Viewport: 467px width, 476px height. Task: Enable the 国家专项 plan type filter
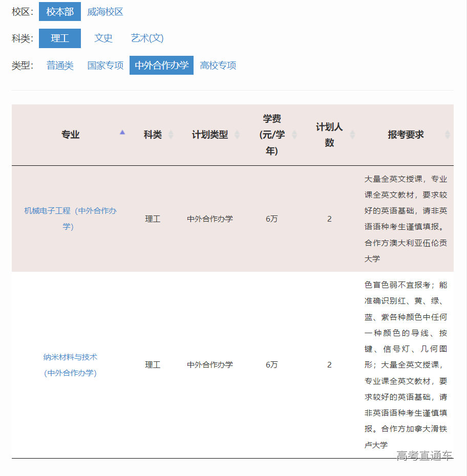(105, 65)
